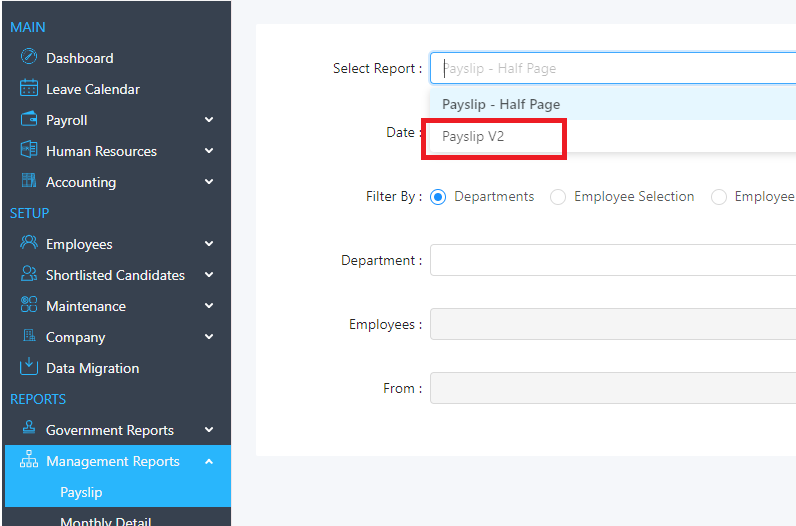Click the Government Reports stamp icon
Viewport: 796px width, 526px height.
point(29,428)
